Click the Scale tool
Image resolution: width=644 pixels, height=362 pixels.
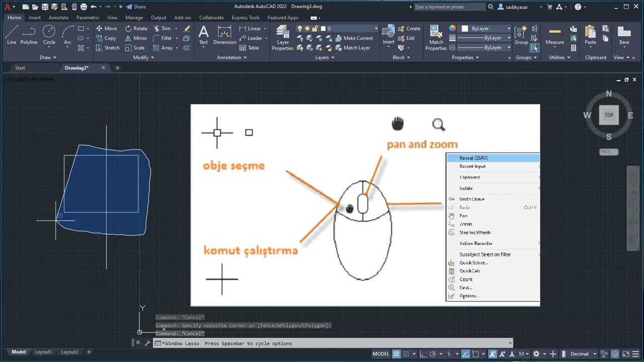[135, 48]
